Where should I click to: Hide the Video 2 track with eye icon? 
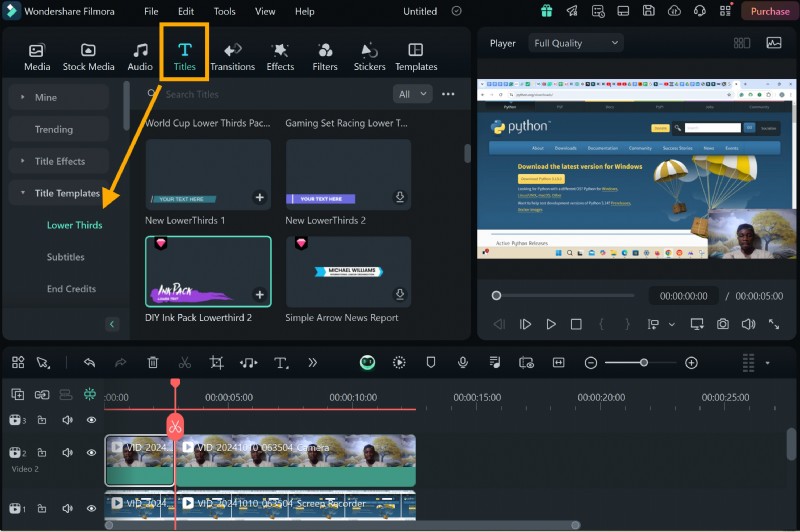coord(91,453)
